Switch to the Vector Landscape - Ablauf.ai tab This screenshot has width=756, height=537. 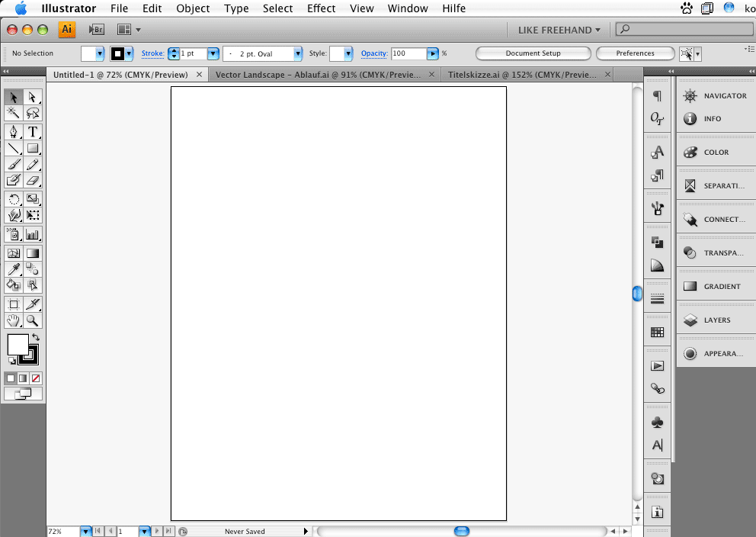coord(318,75)
